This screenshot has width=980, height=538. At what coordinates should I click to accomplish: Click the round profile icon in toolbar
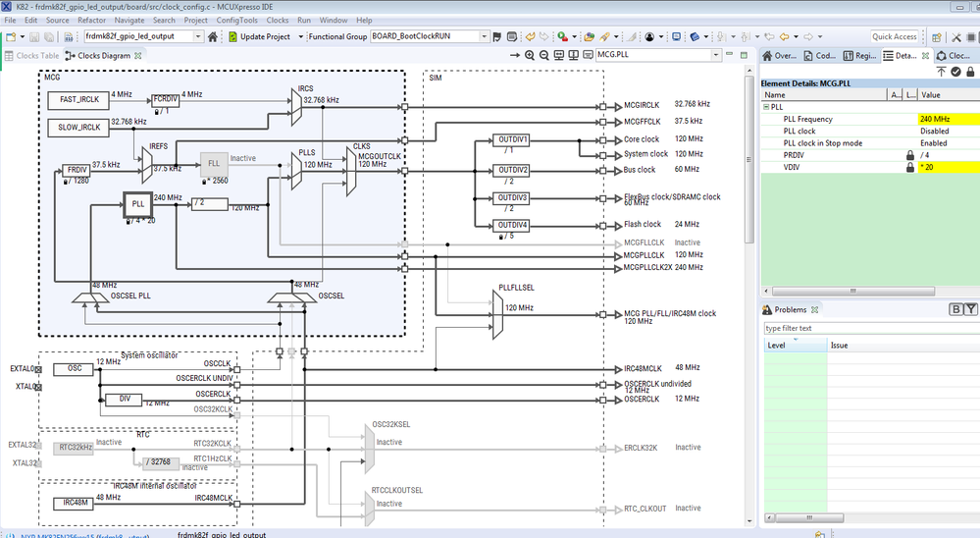(649, 37)
